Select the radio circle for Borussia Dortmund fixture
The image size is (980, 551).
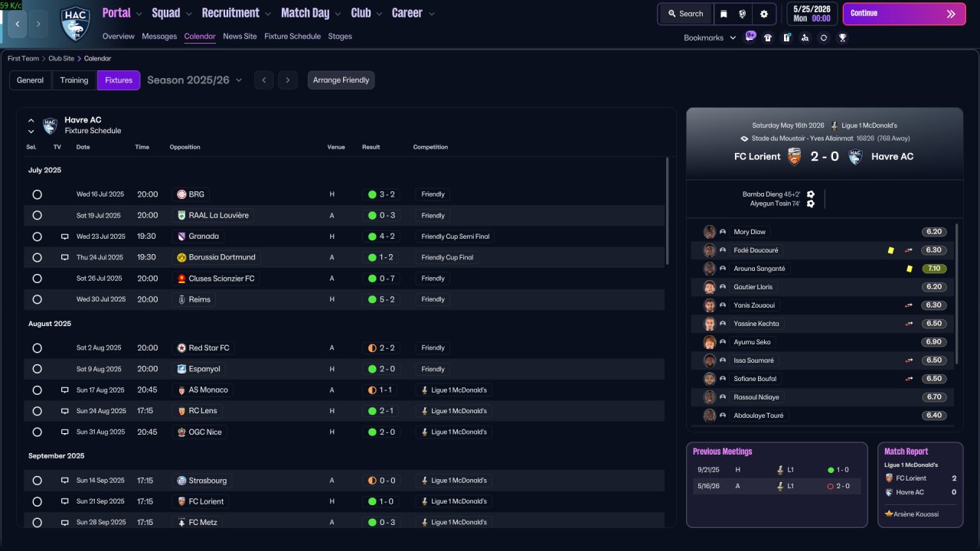point(37,257)
